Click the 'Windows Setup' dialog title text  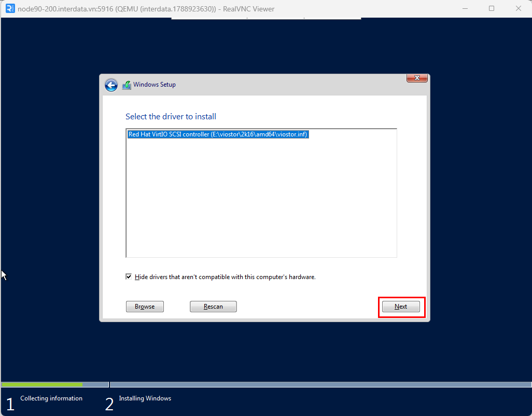[155, 85]
